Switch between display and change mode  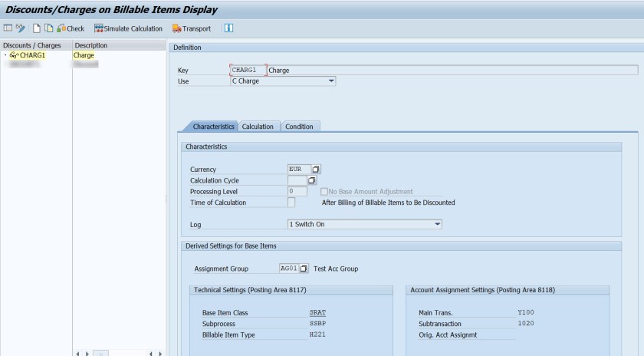(x=20, y=28)
